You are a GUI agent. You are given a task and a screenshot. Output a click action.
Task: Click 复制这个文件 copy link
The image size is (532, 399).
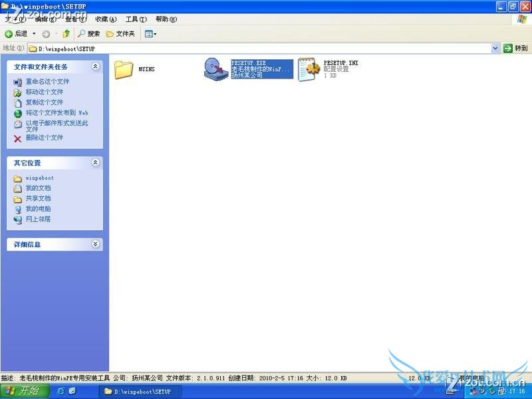(x=45, y=102)
